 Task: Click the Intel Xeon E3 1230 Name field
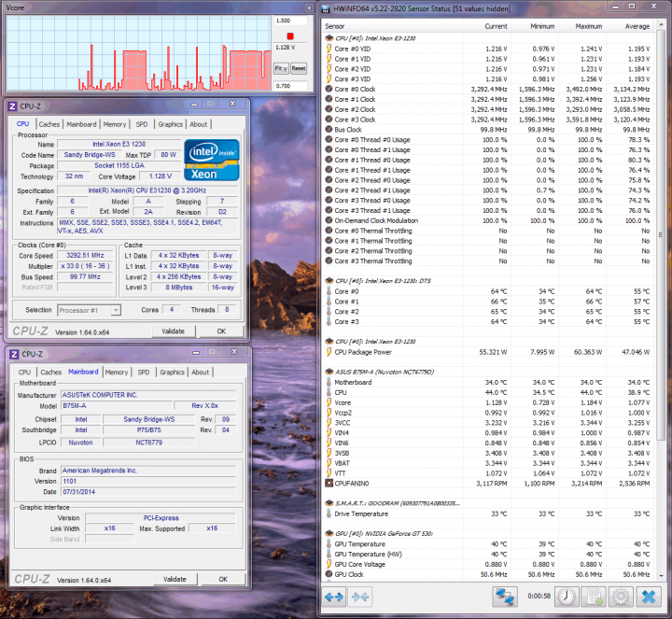(x=119, y=144)
